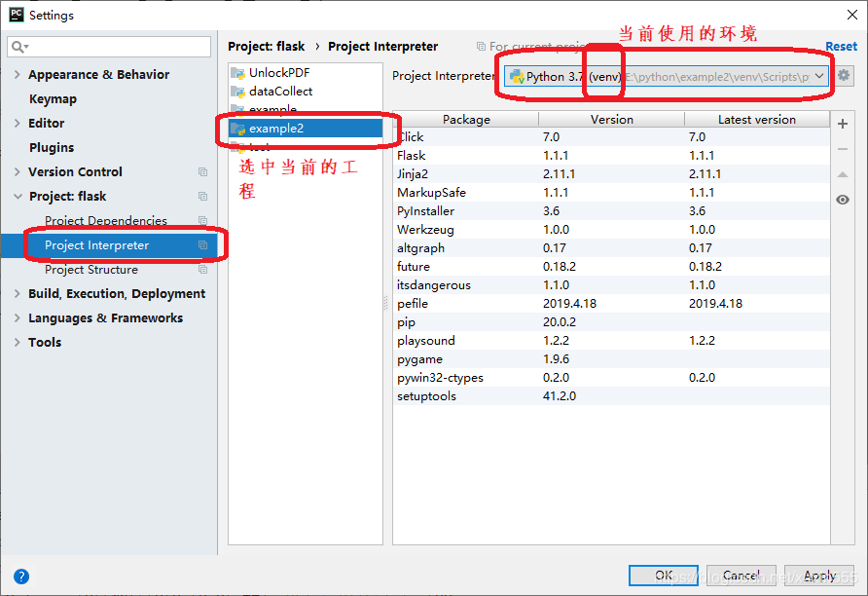Expand the Build, Execution, Deployment section
Viewport: 868px width, 596px height.
(x=18, y=294)
